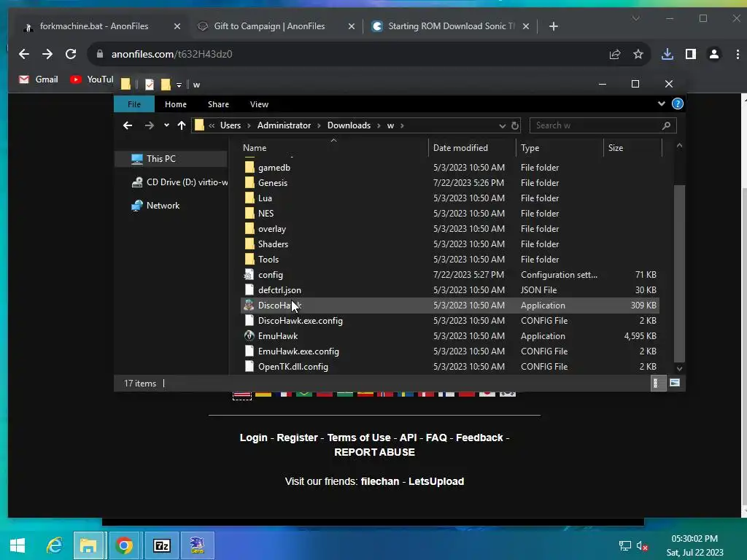747x560 pixels.
Task: Open the View ribbon tab
Action: [259, 104]
